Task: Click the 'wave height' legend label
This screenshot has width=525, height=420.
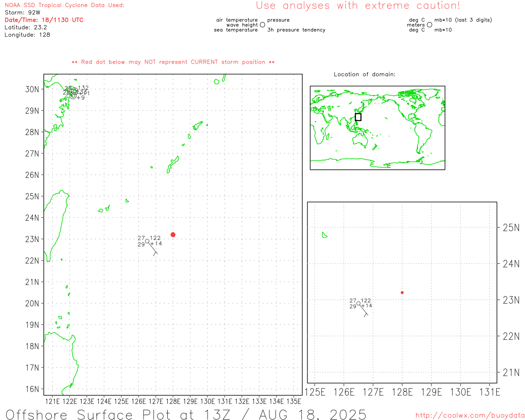Action: coord(242,25)
